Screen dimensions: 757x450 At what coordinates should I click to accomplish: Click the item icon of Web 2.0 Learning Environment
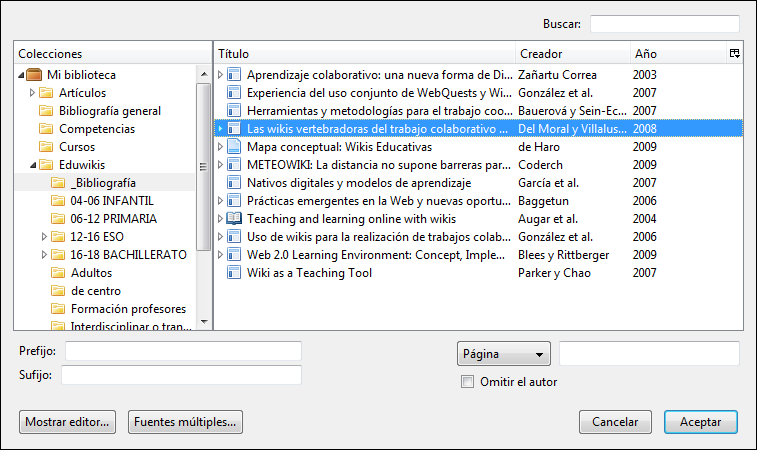coord(234,254)
